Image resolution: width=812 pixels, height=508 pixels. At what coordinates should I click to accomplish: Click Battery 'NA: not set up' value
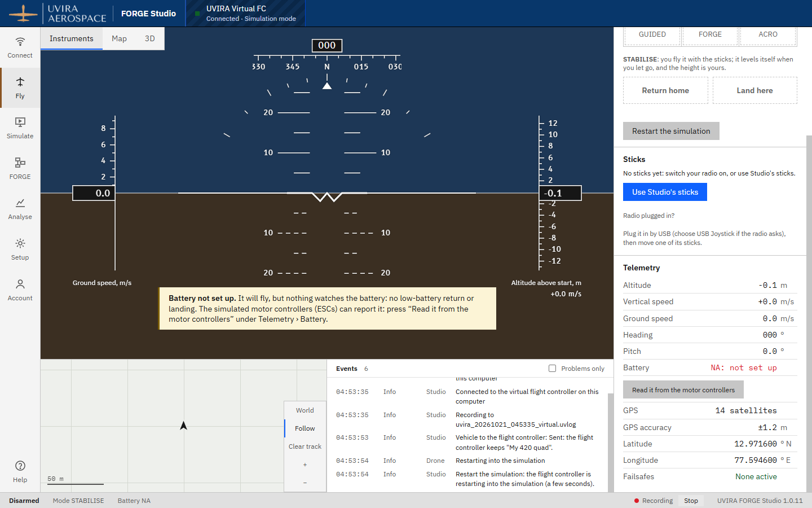pyautogui.click(x=744, y=368)
